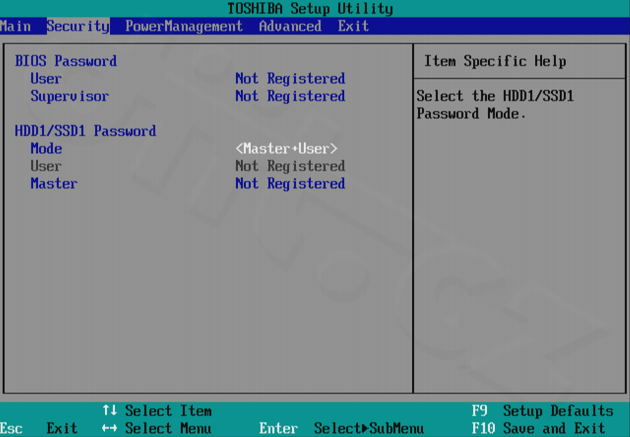
Task: Select the greyed-out HDD1/SSD1 User entry
Action: 46,166
